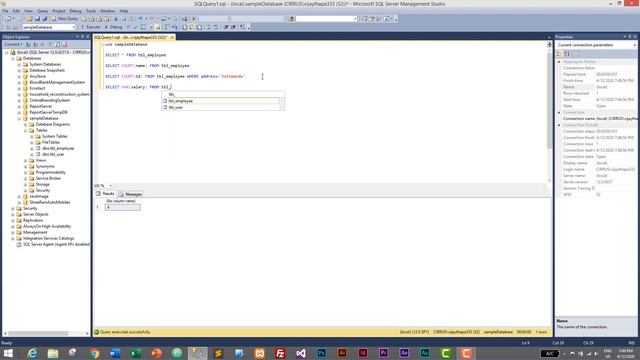The width and height of the screenshot is (640, 360).
Task: Open the Edit menu
Action: click(16, 11)
